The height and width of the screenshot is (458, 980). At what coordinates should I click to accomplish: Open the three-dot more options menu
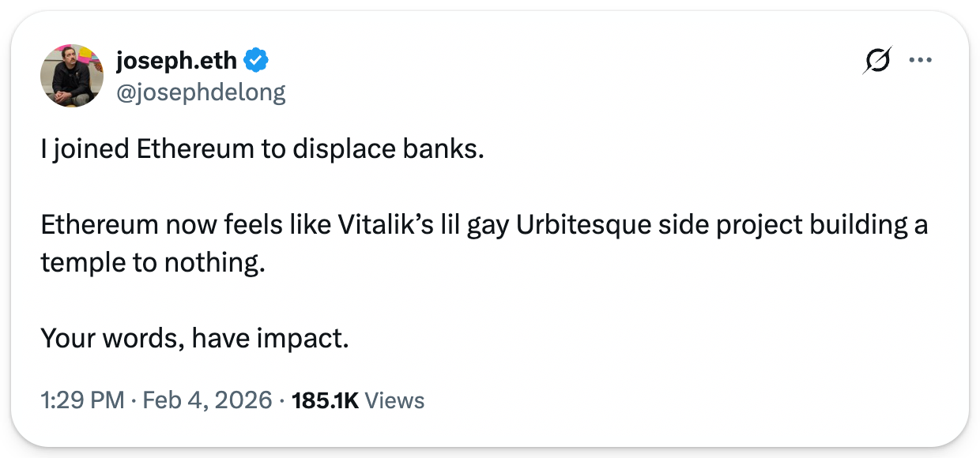921,62
